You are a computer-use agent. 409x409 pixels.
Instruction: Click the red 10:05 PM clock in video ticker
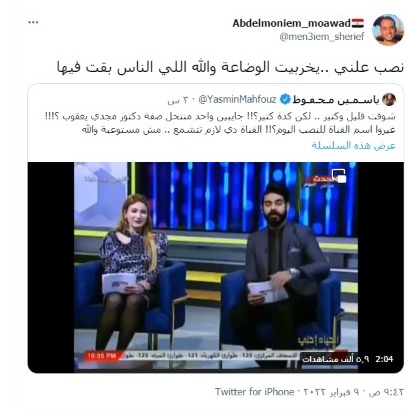tap(102, 356)
